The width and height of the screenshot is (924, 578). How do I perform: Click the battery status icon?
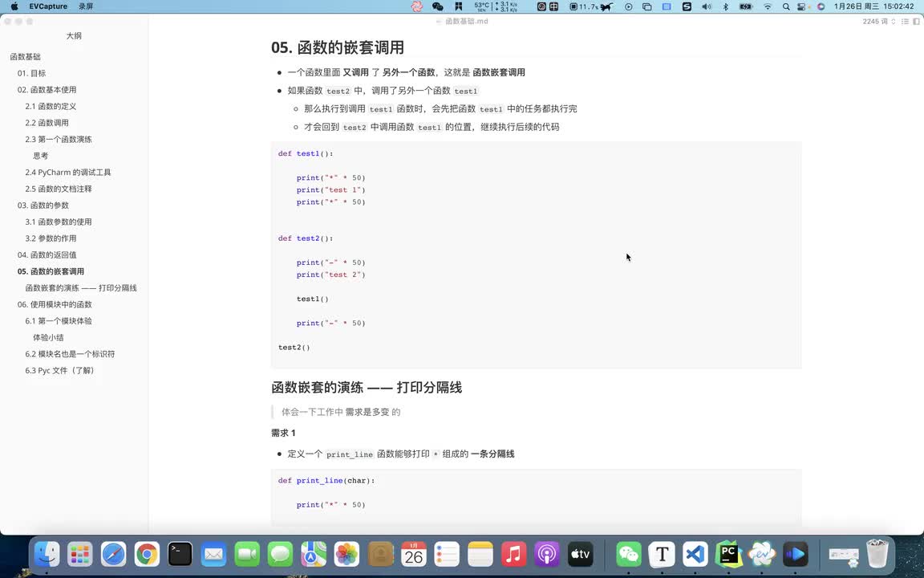[746, 6]
